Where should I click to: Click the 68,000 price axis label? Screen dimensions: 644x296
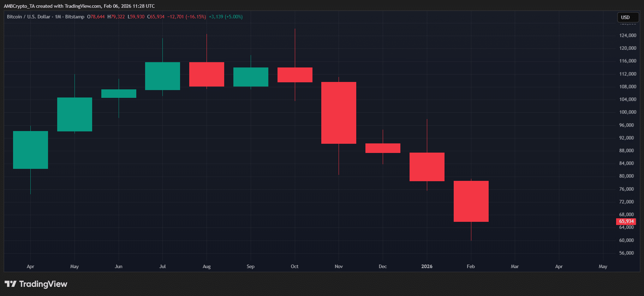point(627,214)
